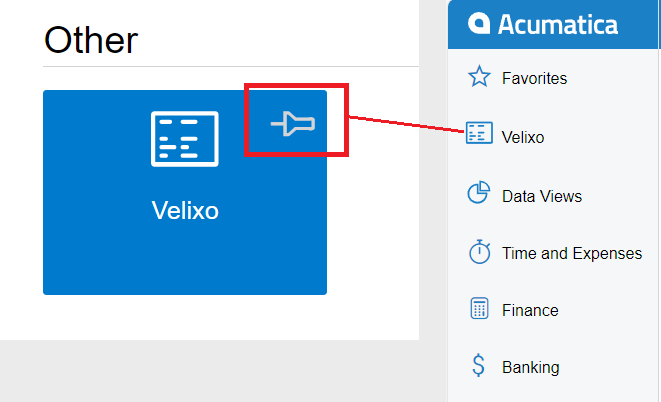The image size is (661, 402).
Task: Select the Velixo sidebar menu label
Action: pos(523,137)
